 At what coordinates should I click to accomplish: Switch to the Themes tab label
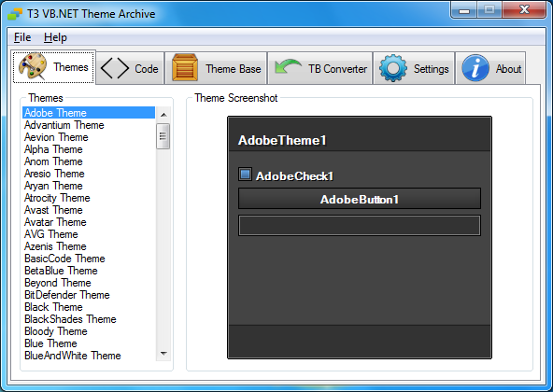tap(71, 67)
